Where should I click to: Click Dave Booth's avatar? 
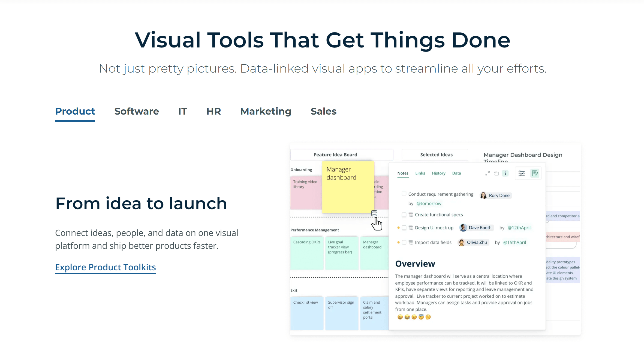coord(463,228)
